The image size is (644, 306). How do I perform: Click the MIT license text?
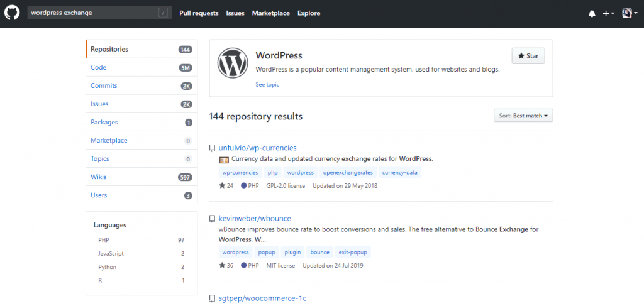tap(280, 265)
